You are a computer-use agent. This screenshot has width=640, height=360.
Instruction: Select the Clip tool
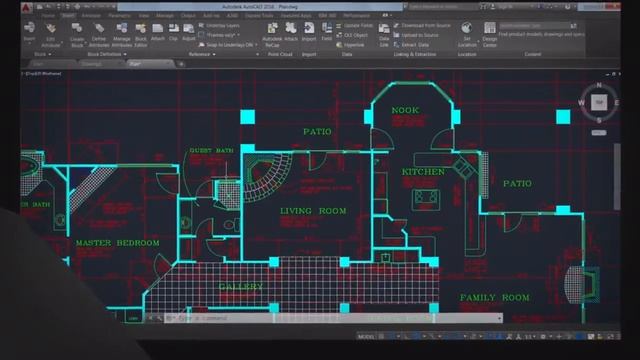coord(173,32)
